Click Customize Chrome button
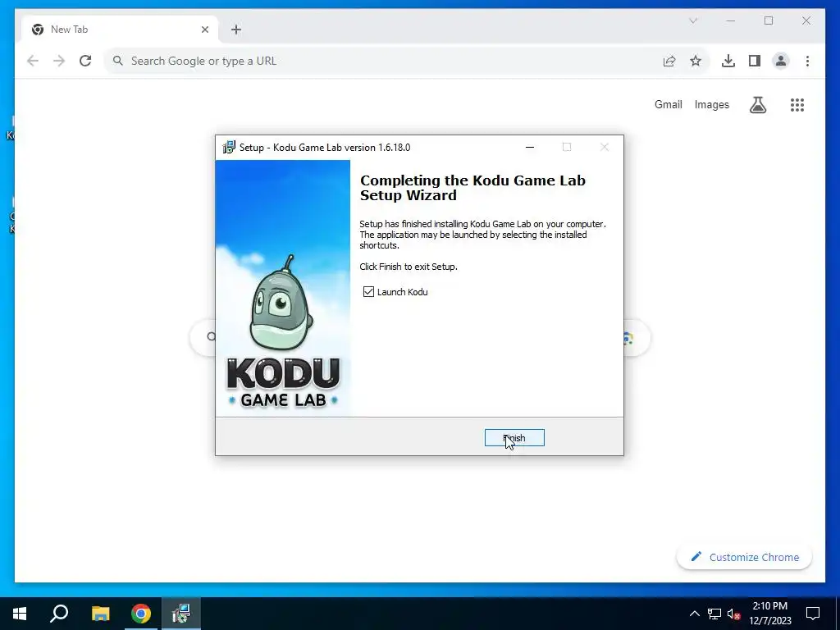This screenshot has width=840, height=630. (x=745, y=557)
